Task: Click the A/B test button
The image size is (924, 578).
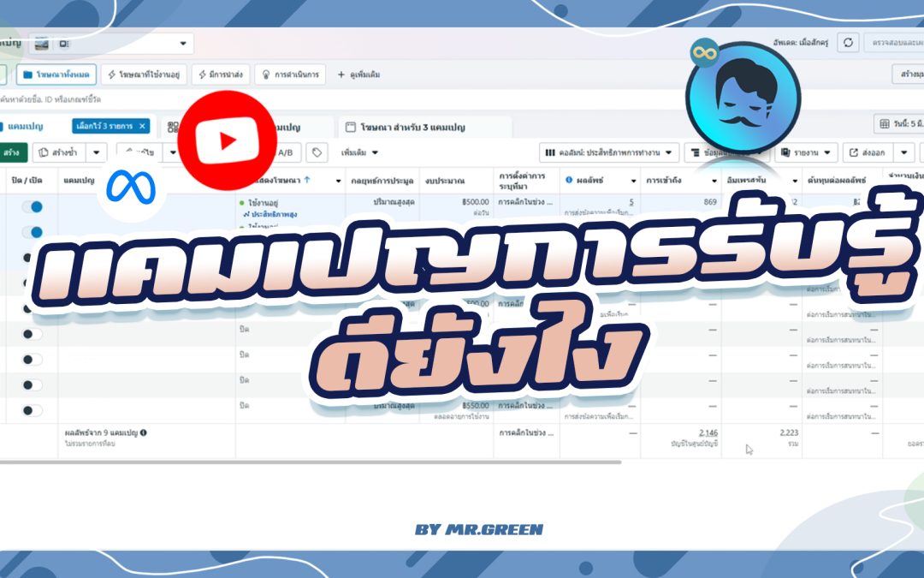Action: coord(286,152)
